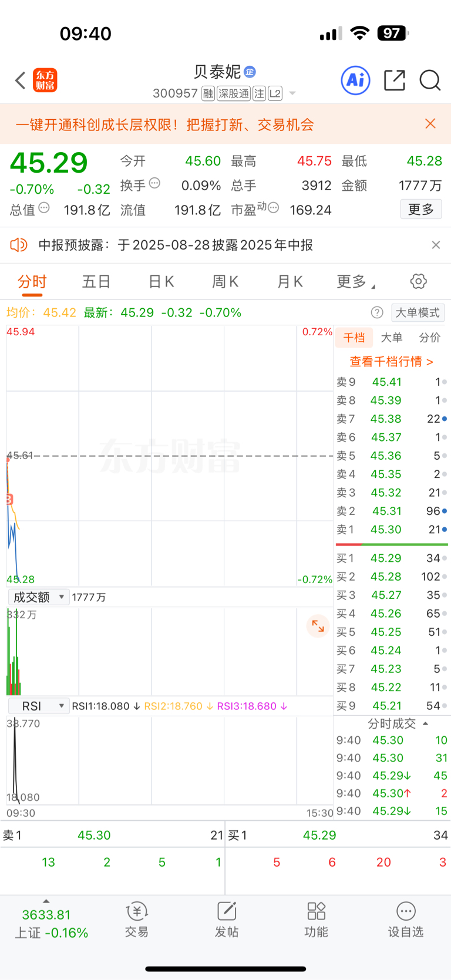This screenshot has height=980, width=451.
Task: Tap 买1 order book row 45.29
Action: coord(391,558)
